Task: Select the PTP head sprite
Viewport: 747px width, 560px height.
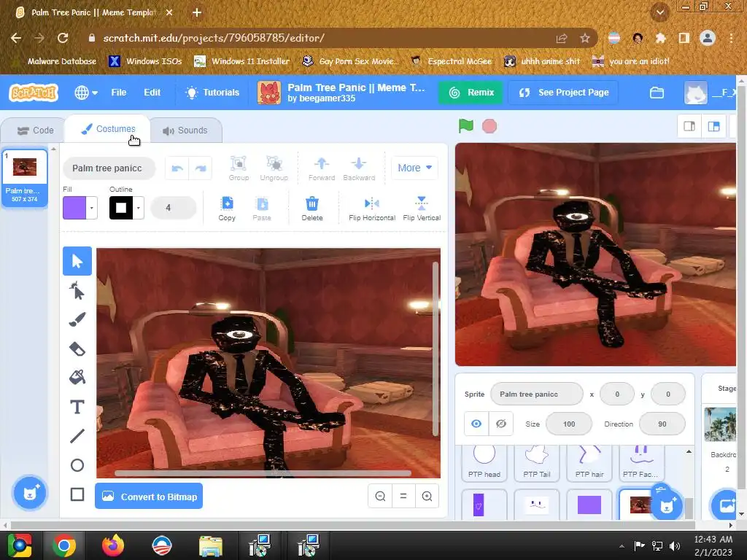Action: 484,463
